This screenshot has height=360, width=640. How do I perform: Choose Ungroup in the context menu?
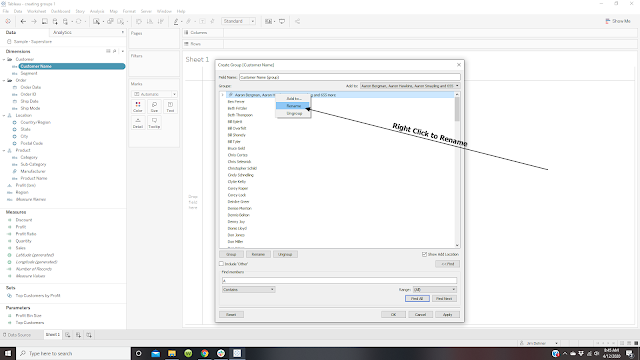click(x=293, y=113)
